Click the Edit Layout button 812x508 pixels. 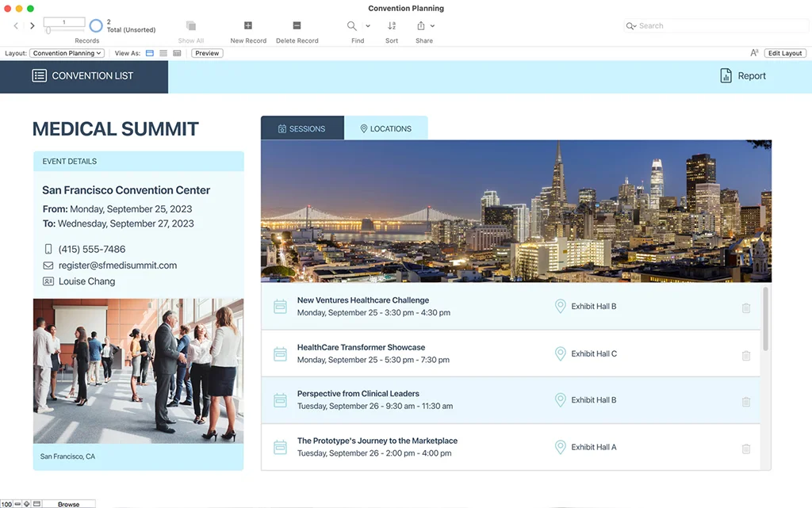coord(785,53)
